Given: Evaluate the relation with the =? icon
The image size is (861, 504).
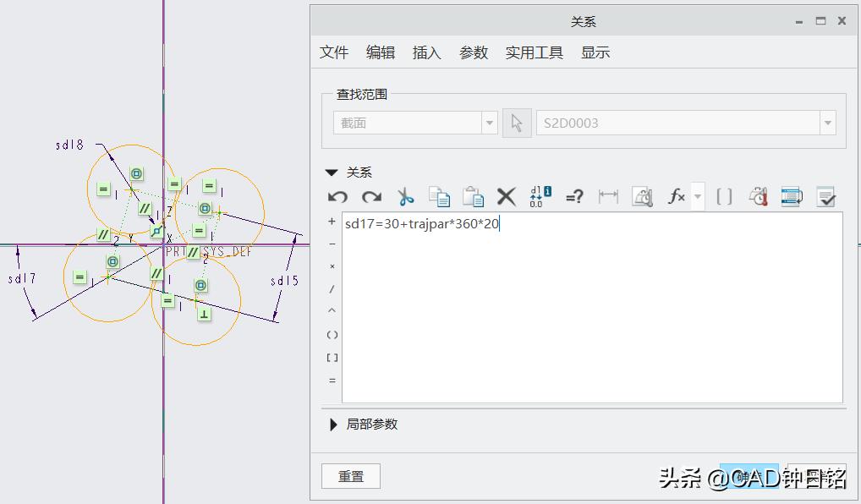Looking at the screenshot, I should (574, 196).
